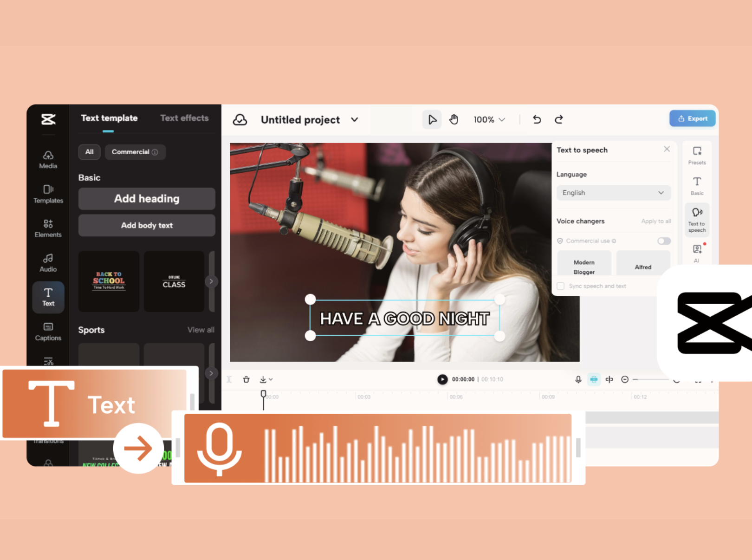Play the timeline with play button
Screen dimensions: 752x560
(442, 379)
